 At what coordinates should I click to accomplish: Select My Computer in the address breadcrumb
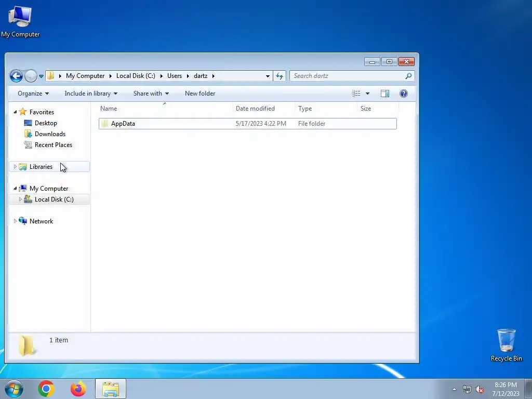click(85, 76)
